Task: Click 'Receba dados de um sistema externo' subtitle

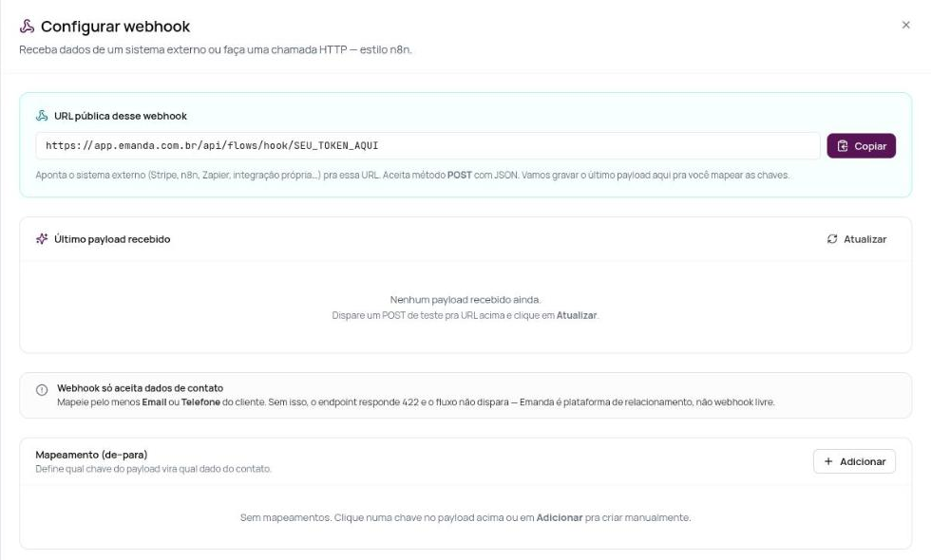Action: [x=215, y=49]
